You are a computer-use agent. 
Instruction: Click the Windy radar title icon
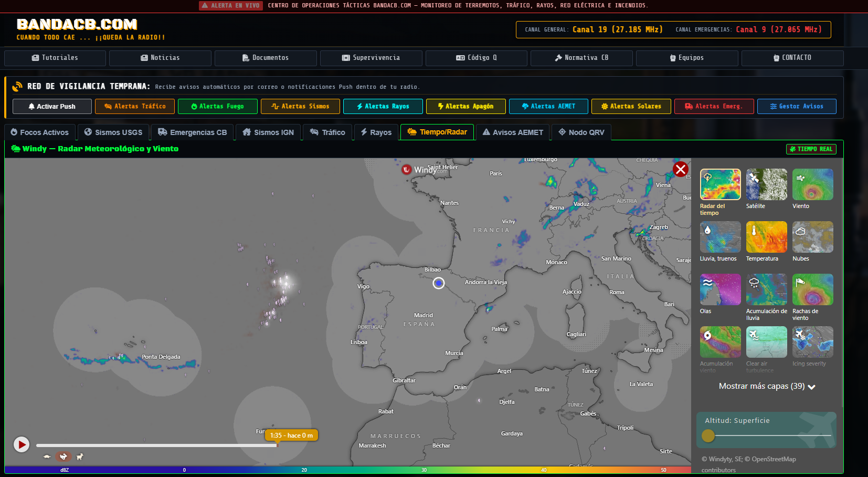pos(16,149)
